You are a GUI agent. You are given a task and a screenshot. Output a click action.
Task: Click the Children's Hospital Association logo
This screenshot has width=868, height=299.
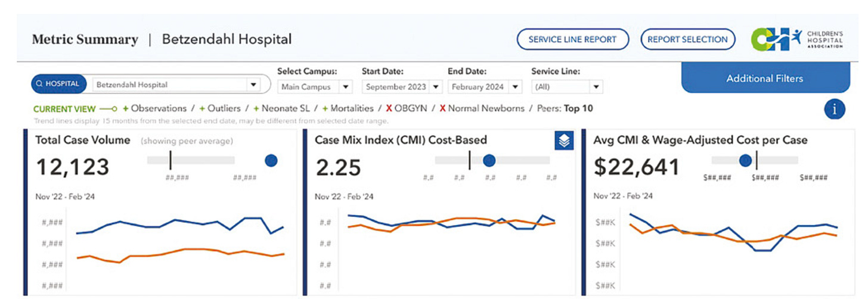click(796, 39)
